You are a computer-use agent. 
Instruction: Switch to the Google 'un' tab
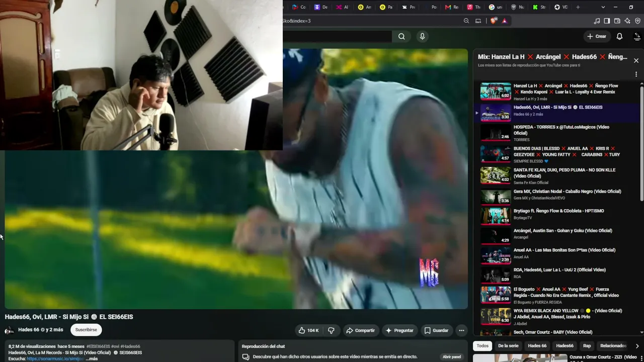click(496, 7)
